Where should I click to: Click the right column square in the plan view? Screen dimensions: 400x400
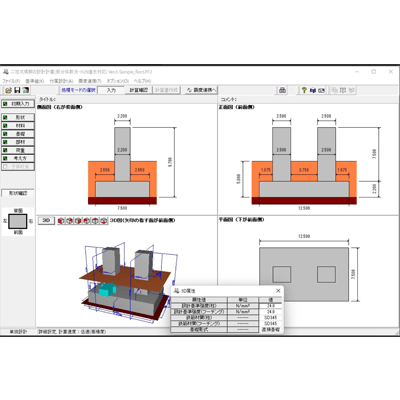tap(326, 274)
